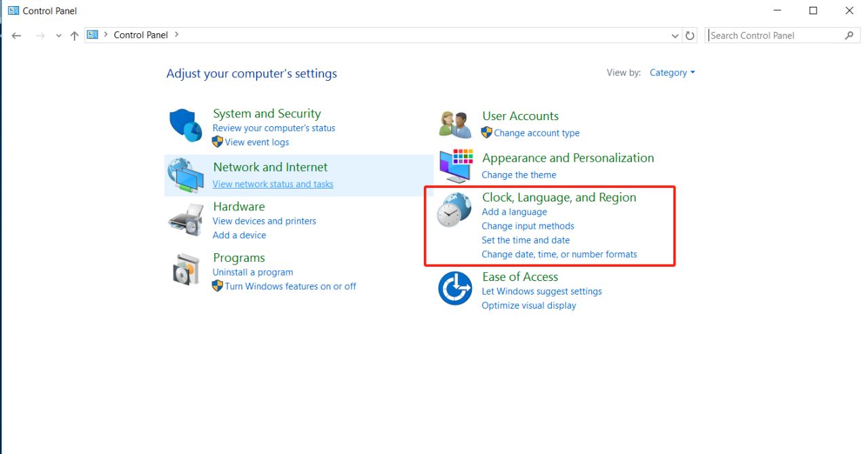The image size is (868, 454).
Task: Open the Appearance and Personalization monitor icon
Action: pyautogui.click(x=456, y=166)
